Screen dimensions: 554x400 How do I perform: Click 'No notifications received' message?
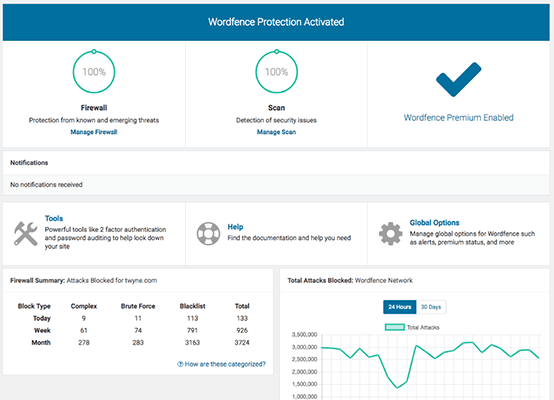(46, 184)
